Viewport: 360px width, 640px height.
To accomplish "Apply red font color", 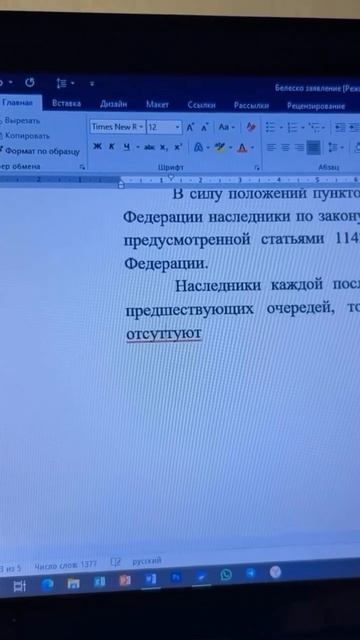I will click(x=242, y=148).
